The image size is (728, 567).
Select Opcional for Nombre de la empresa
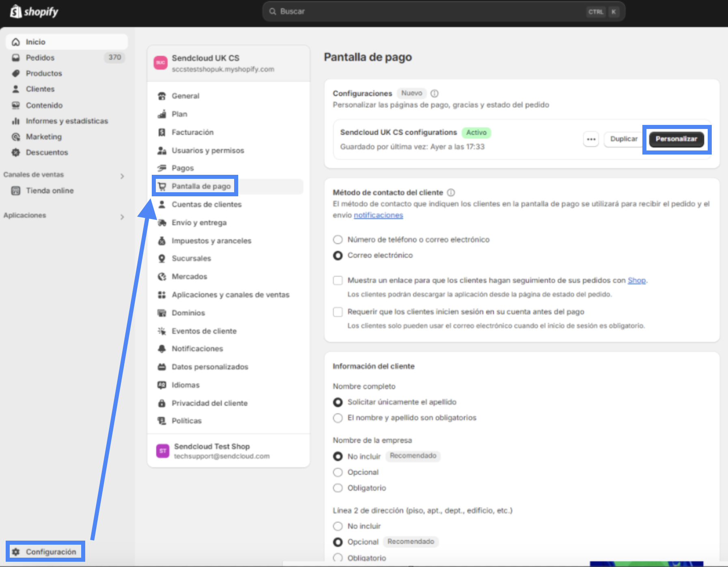point(338,472)
